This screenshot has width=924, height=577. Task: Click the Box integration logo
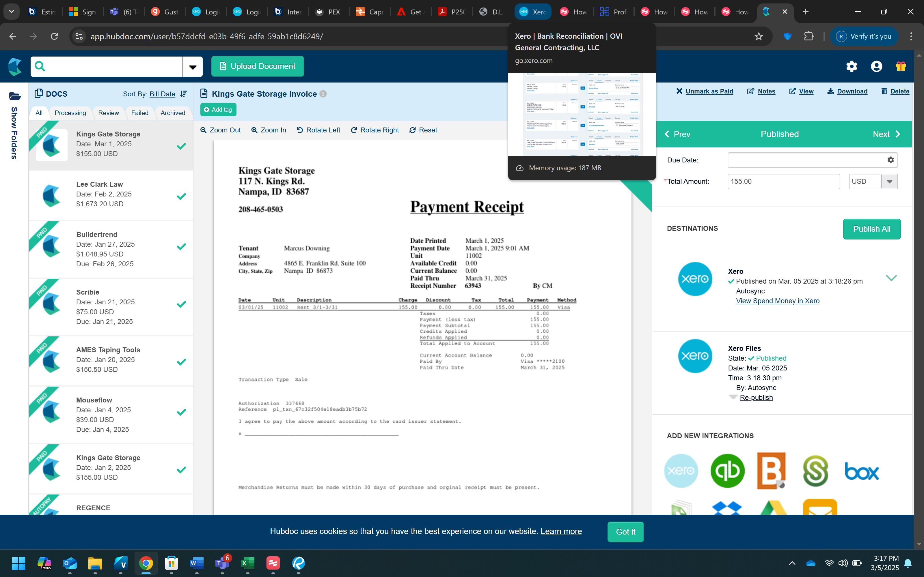pos(861,471)
